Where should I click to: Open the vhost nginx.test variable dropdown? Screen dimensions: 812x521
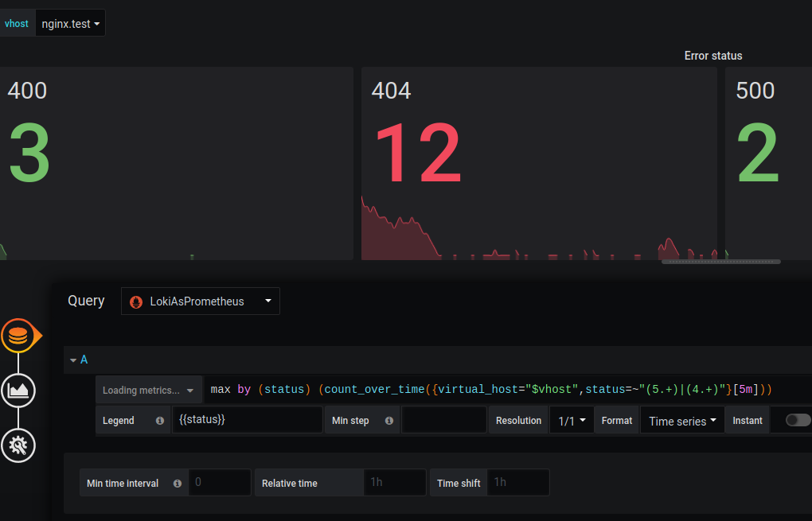point(71,24)
